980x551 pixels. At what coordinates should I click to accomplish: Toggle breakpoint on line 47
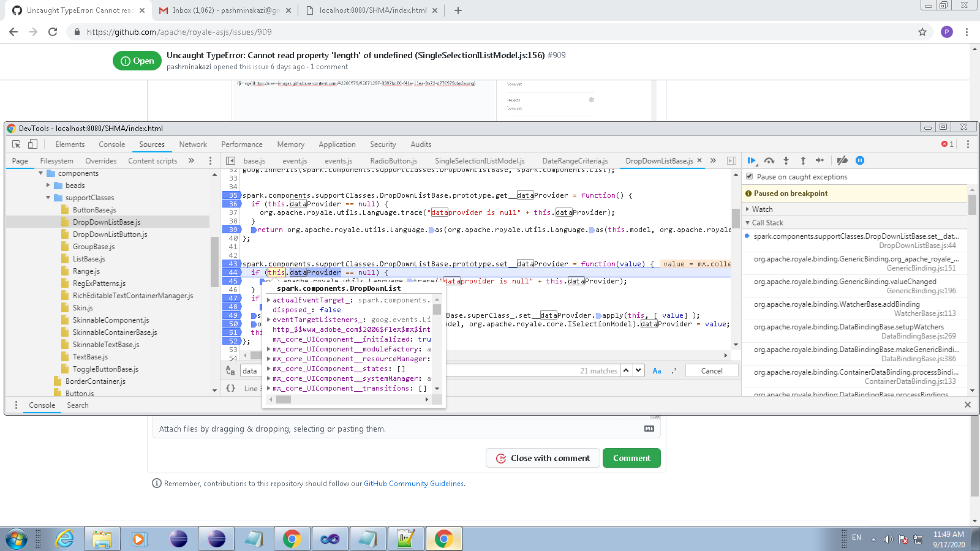(x=232, y=298)
